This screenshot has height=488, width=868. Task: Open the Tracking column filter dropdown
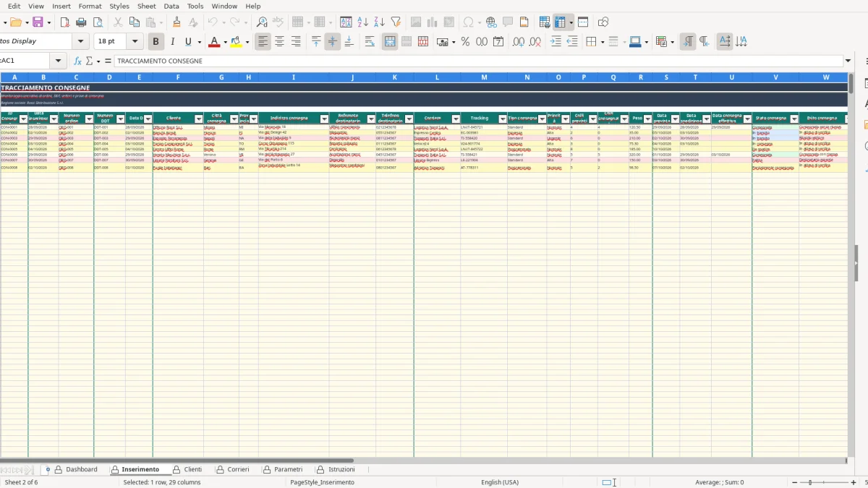coord(503,119)
